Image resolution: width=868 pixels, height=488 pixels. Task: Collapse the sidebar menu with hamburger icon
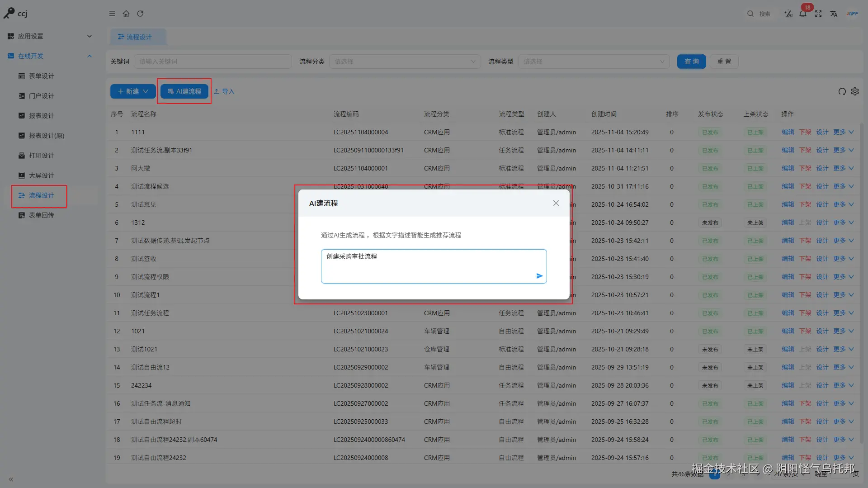[112, 14]
